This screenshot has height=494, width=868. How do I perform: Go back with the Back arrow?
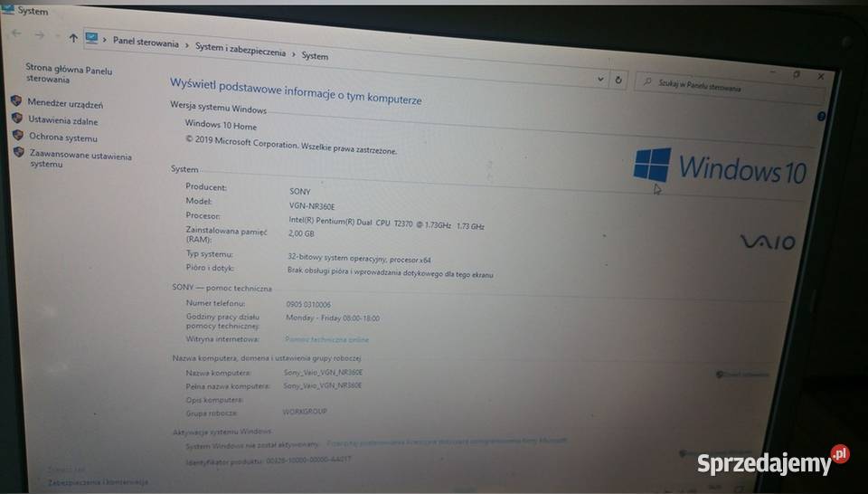pyautogui.click(x=16, y=33)
